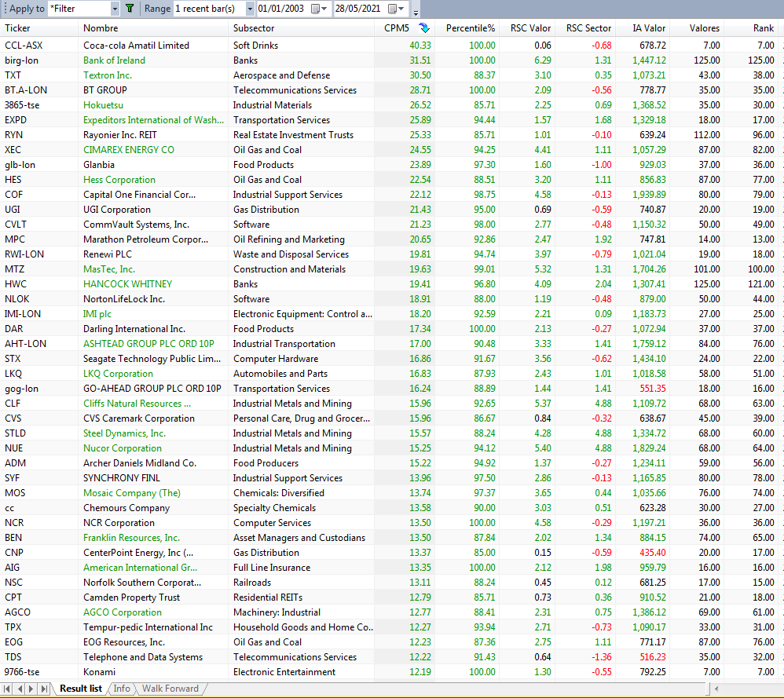
Task: Click the CPM5 sort arrow icon
Action: click(x=424, y=28)
